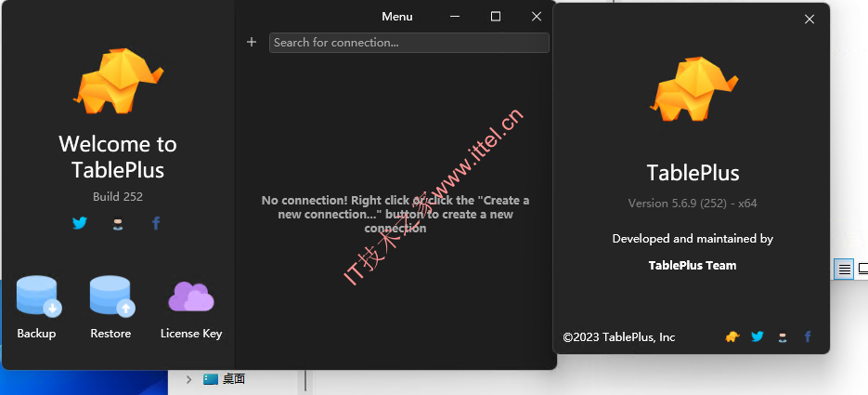Image resolution: width=868 pixels, height=395 pixels.
Task: Click Facebook icon in the welcome panel
Action: 156,223
